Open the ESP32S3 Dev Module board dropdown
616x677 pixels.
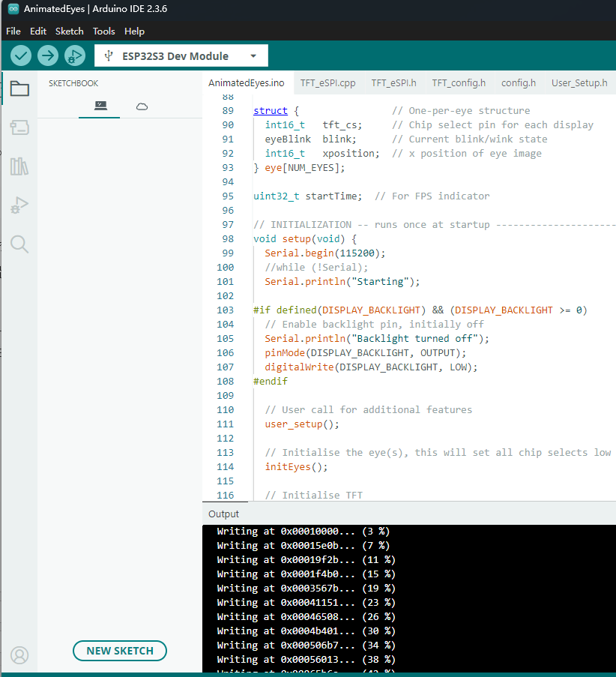(x=181, y=55)
